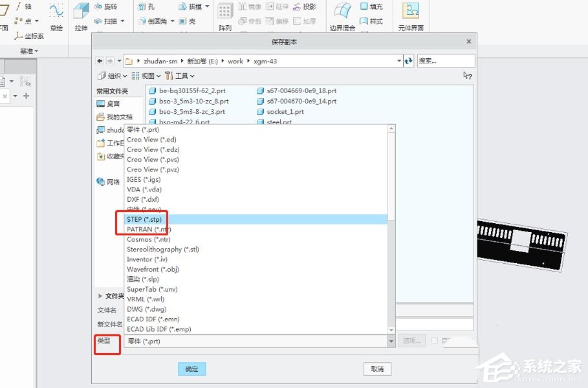Expand the 拔模 tool dropdown arrow
The image size is (588, 388).
[x=207, y=6]
